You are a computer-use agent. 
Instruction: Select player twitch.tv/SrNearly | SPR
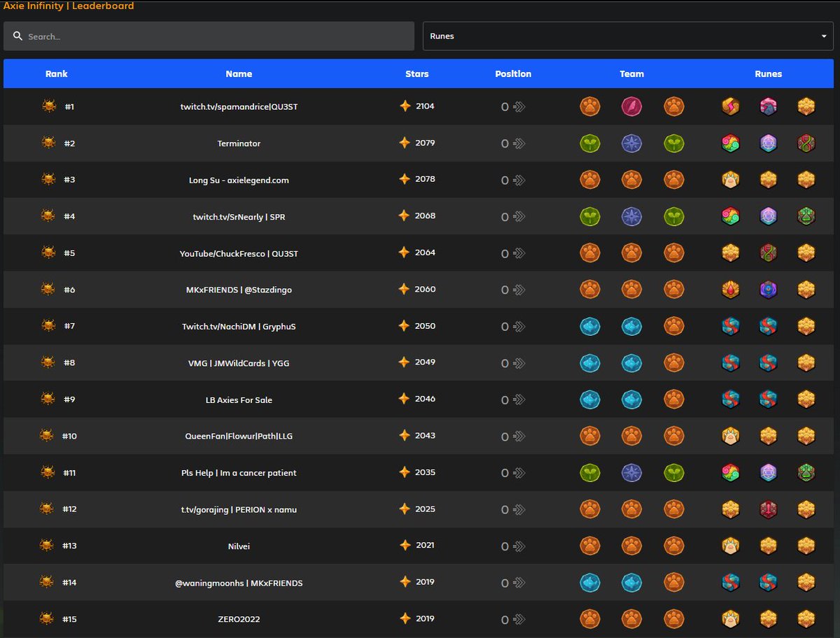point(239,217)
